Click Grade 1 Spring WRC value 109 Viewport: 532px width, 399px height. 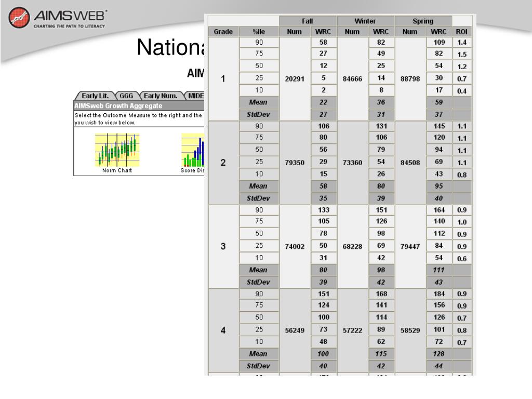pyautogui.click(x=439, y=43)
